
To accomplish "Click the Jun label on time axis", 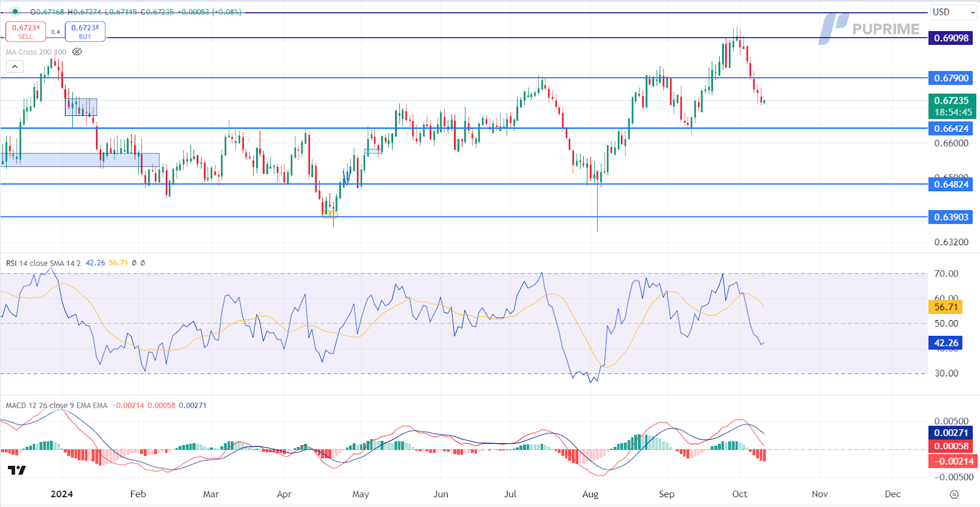I will 441,494.
